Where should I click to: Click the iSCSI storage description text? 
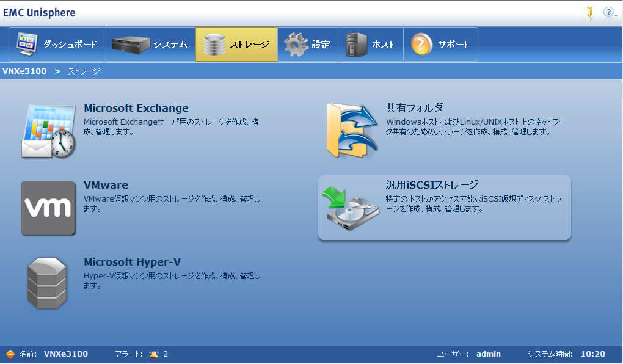coord(473,203)
